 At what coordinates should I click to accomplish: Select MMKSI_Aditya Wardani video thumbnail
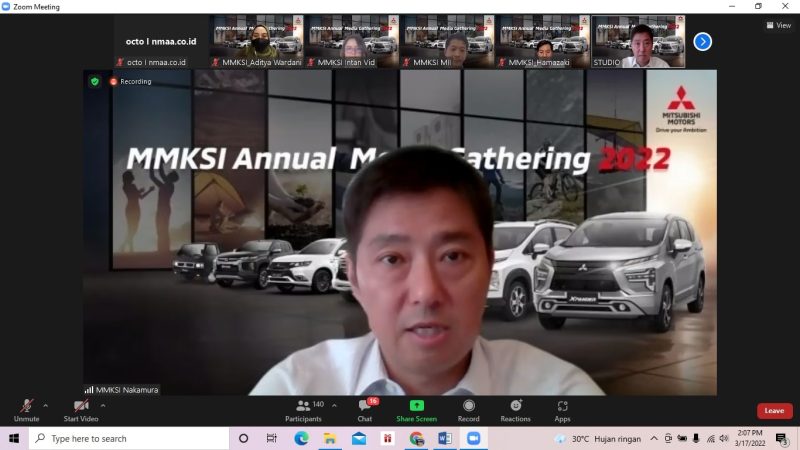[x=257, y=41]
